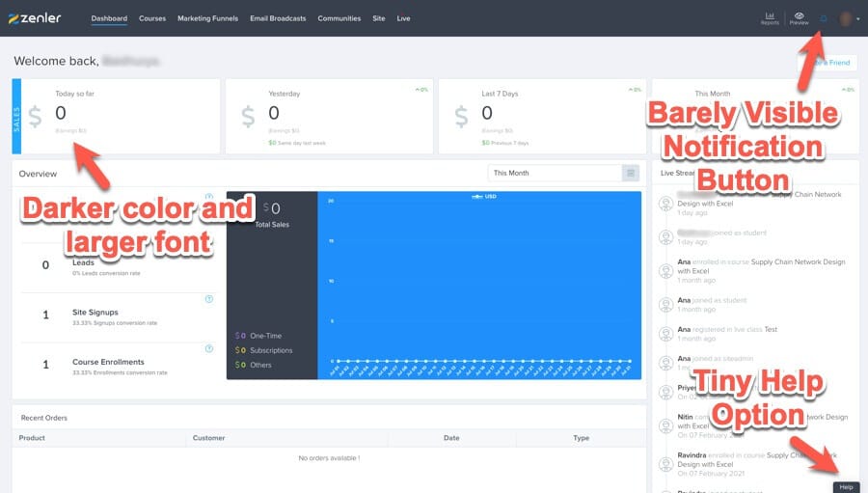868x493 pixels.
Task: Open the Communities section
Action: 339,18
